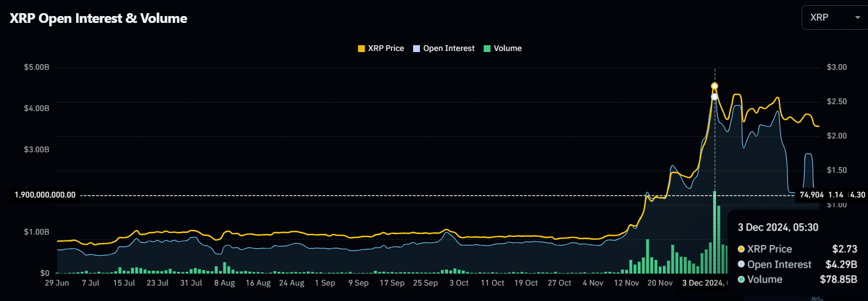Click the dropdown arrow beside XRP
Image resolution: width=868 pixels, height=301 pixels.
coord(857,18)
